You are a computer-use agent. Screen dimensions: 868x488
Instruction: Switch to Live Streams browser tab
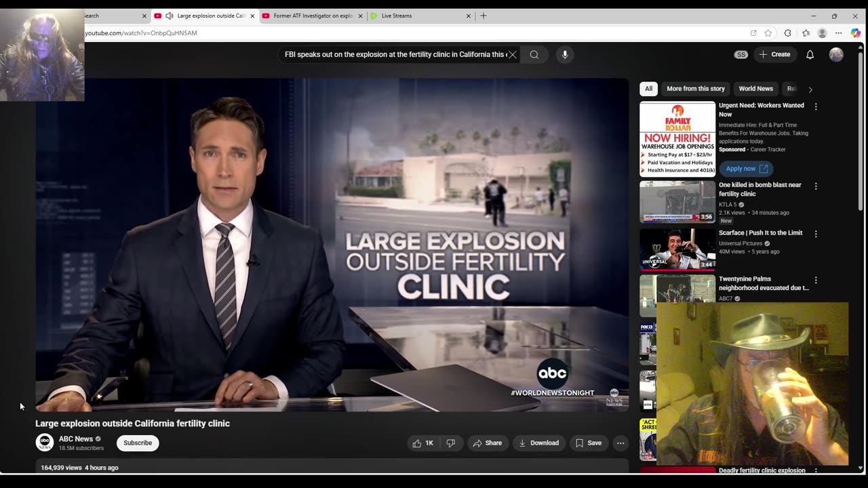point(397,16)
